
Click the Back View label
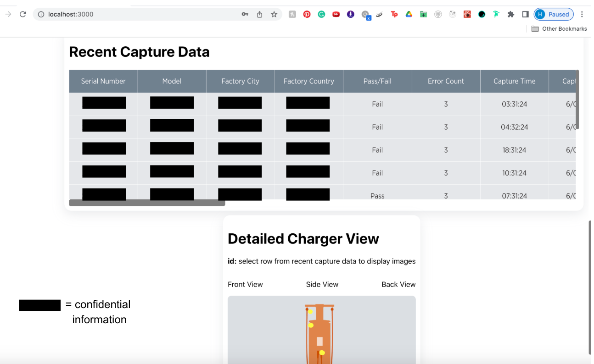tap(398, 284)
